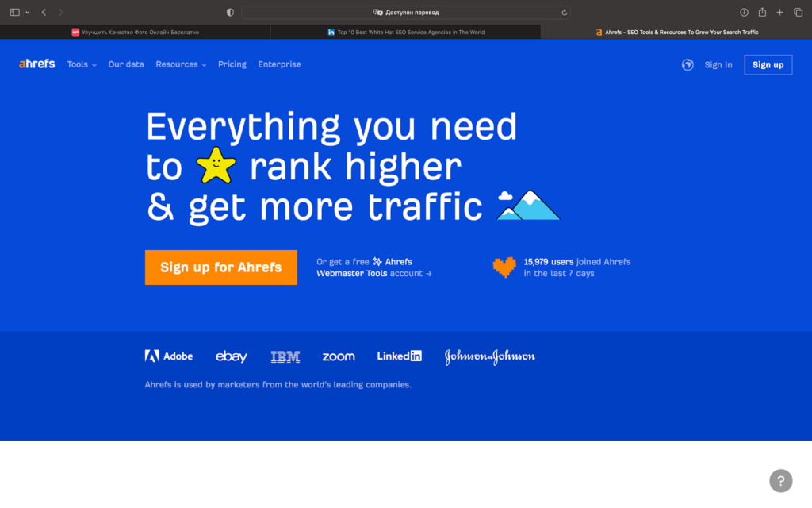Open free Ahrefs Webmaster Tools account link
The height and width of the screenshot is (508, 812).
pyautogui.click(x=374, y=267)
